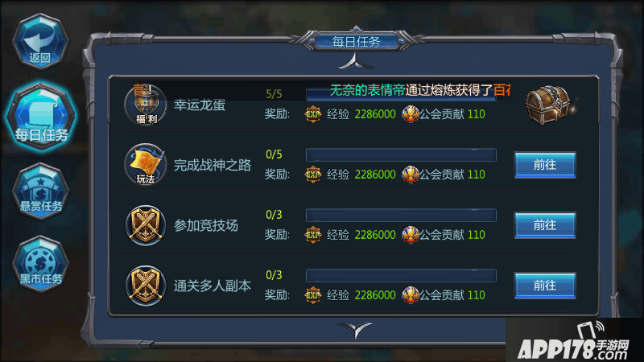Viewport: 644px width, 362px height.
Task: Click 前往 for 通关多人副本
Action: tap(545, 286)
